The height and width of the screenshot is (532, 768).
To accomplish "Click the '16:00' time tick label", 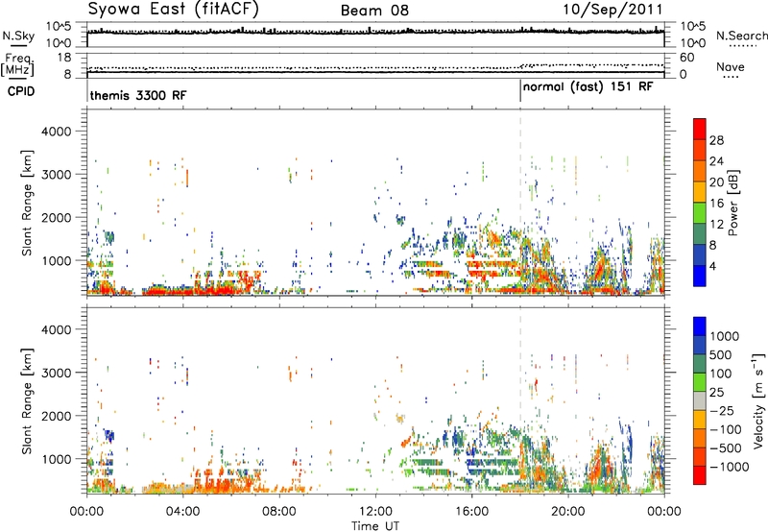I will point(471,512).
